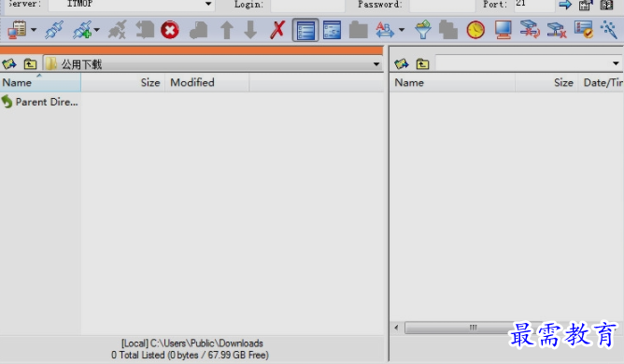Click the [Local] C:\Users\Public\Downloads status text

pos(192,343)
